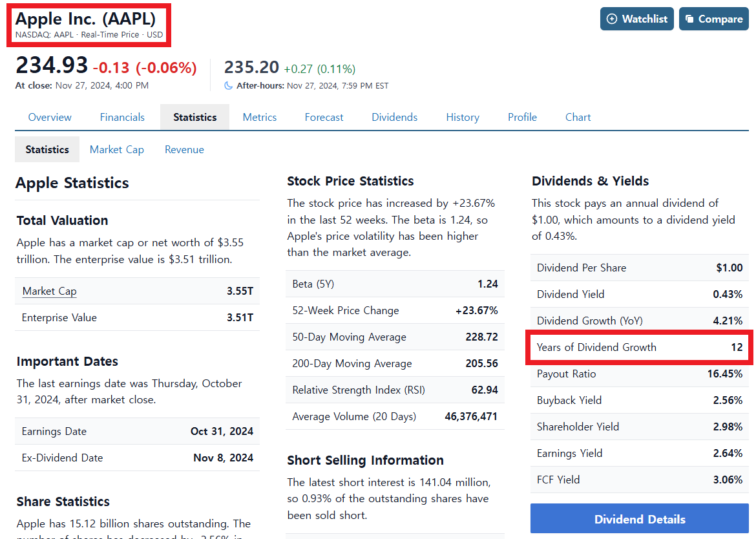Click the Nov 8, 2024 value
Screen dimensions: 756x539
click(x=223, y=458)
